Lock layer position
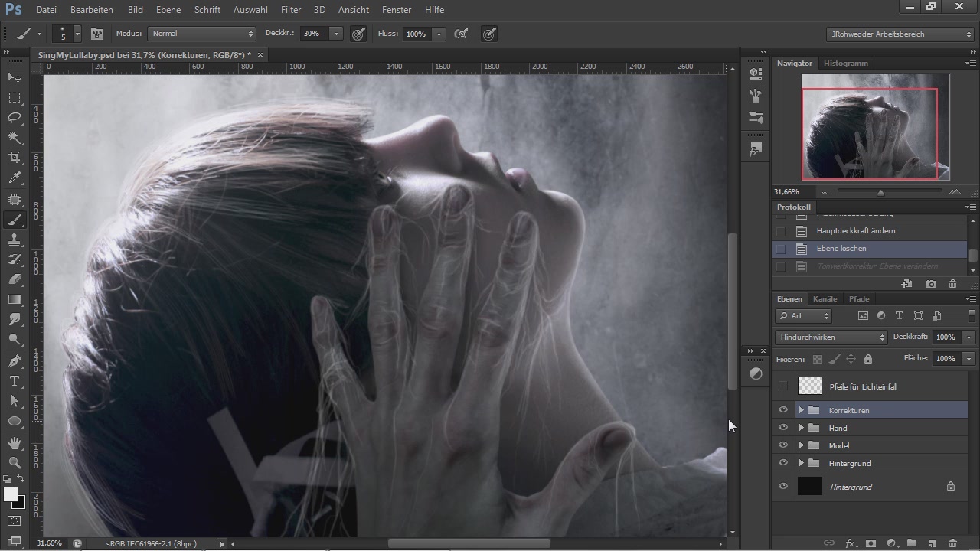 (x=851, y=359)
